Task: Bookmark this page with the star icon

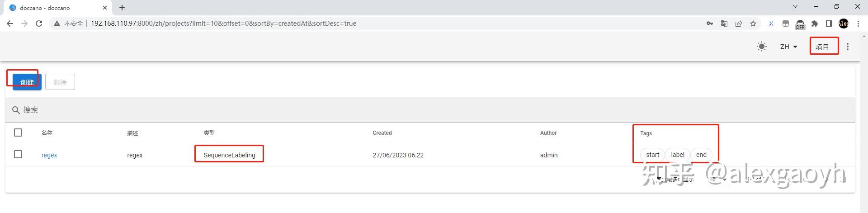Action: click(753, 24)
